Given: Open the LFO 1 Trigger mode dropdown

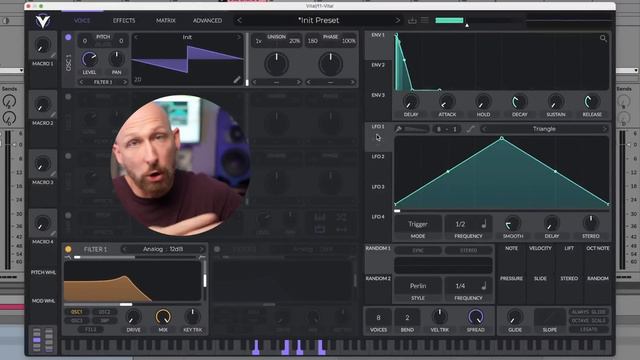Looking at the screenshot, I should tap(418, 224).
